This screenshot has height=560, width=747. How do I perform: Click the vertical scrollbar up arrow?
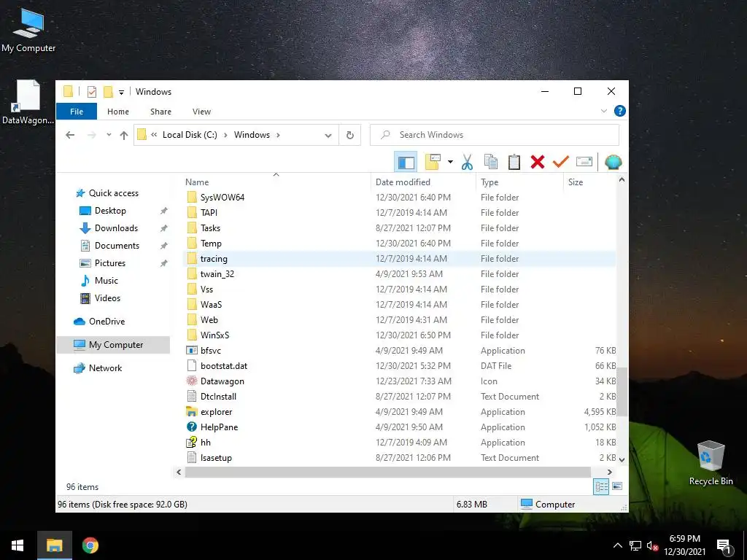click(622, 180)
